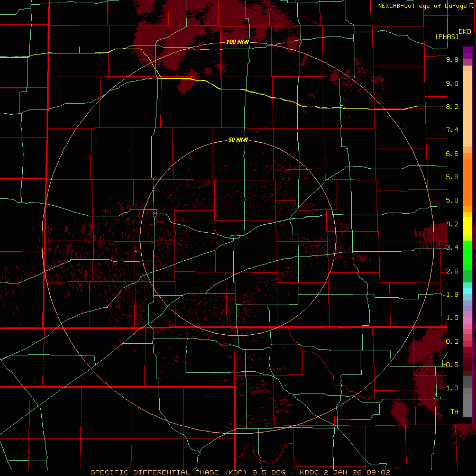Click the -1.3 scale value
Viewport: 476px width, 476px height.
450,388
